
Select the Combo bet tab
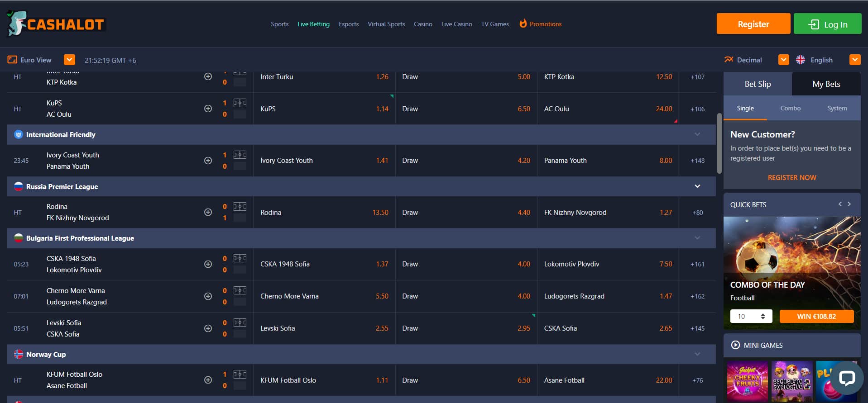click(791, 108)
